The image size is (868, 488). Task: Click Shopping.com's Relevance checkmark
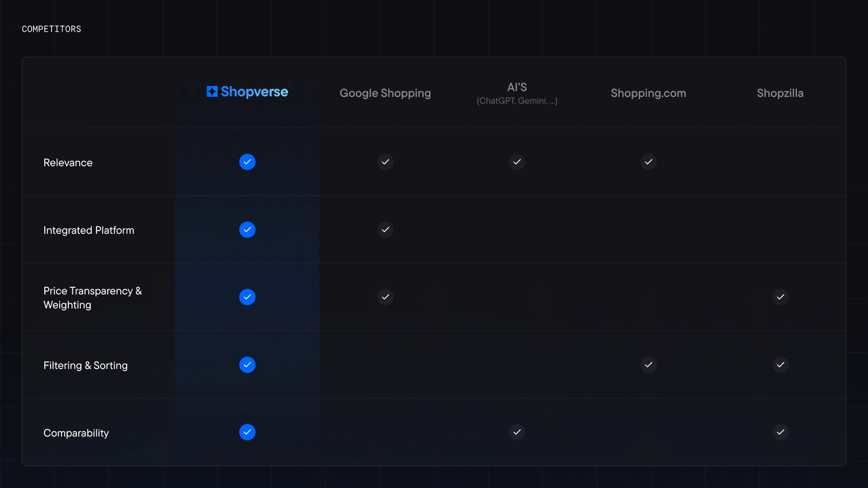click(648, 162)
